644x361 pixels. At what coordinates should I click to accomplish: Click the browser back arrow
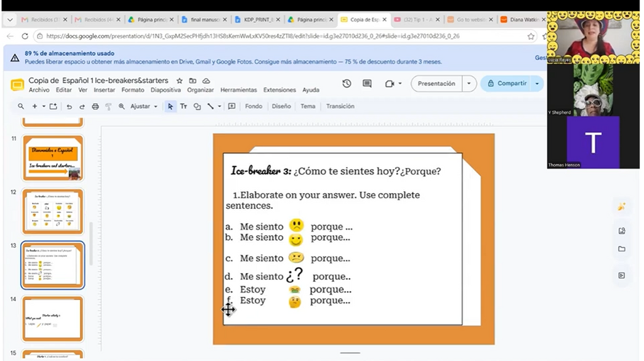[x=10, y=36]
